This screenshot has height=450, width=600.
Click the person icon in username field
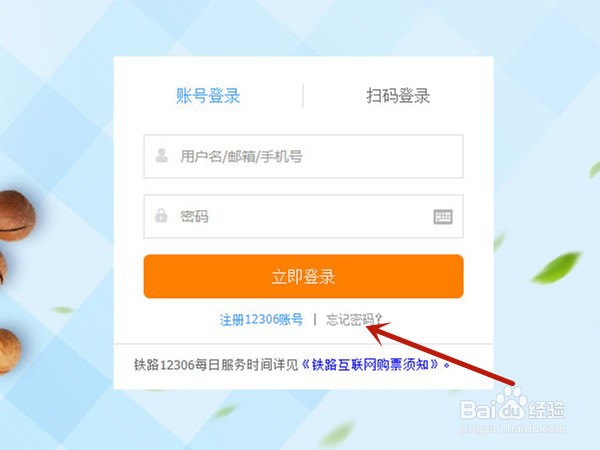pos(161,155)
